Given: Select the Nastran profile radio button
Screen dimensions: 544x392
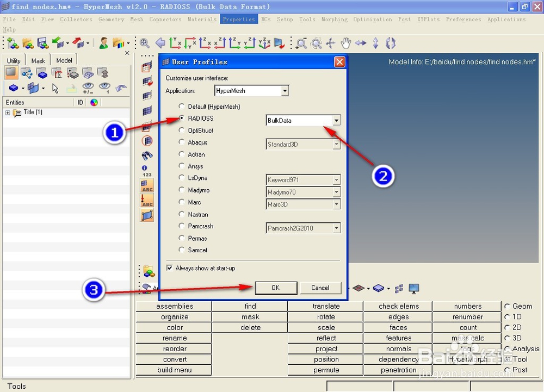Looking at the screenshot, I should tap(182, 214).
